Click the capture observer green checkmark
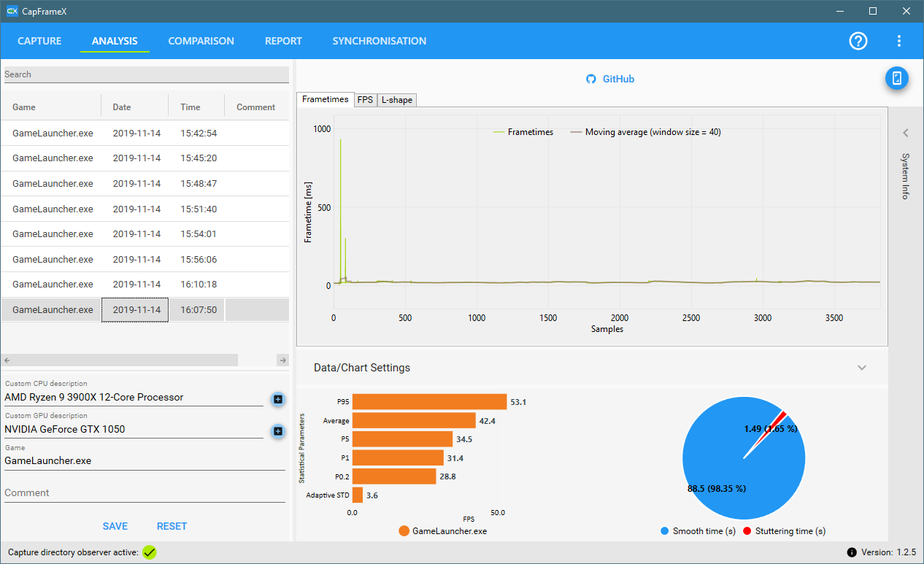 [x=150, y=552]
